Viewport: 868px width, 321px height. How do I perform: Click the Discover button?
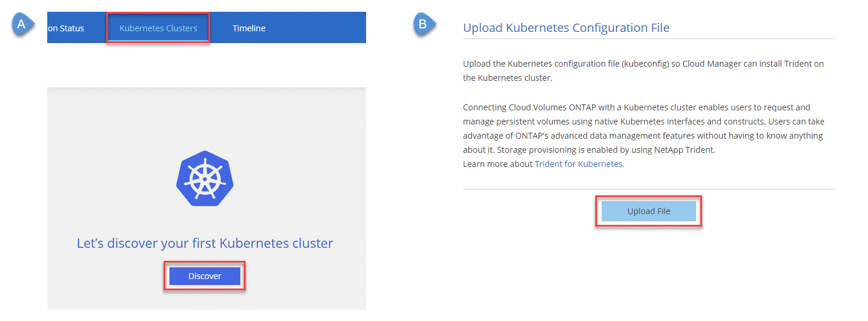(x=204, y=276)
